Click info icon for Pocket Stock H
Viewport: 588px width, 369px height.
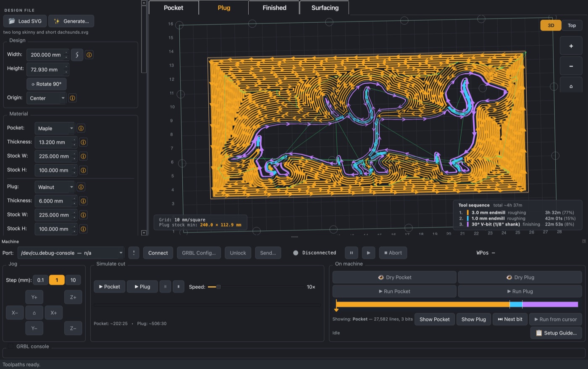click(x=83, y=170)
